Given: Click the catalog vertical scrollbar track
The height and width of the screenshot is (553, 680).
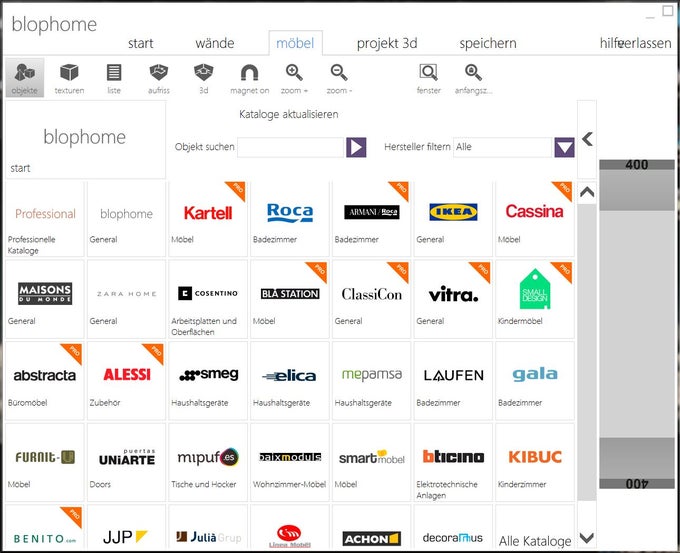Looking at the screenshot, I should pos(587,351).
